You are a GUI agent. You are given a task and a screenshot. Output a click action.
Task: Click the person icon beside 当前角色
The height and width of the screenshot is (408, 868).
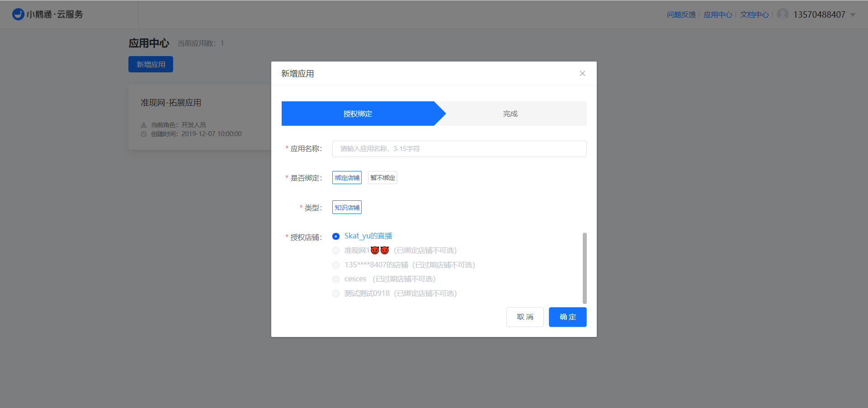tap(144, 125)
